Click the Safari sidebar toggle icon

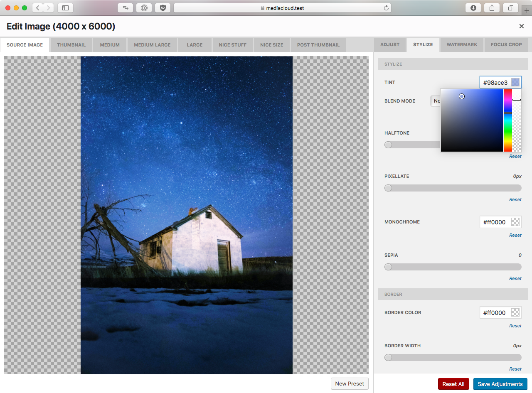(65, 8)
